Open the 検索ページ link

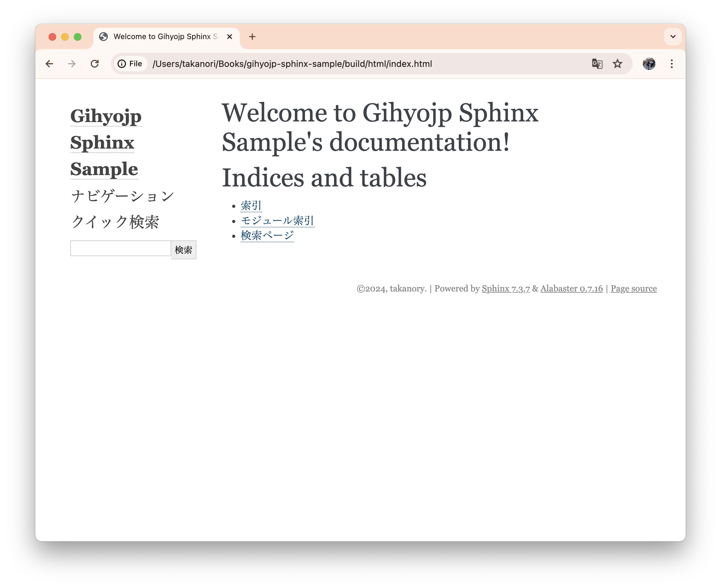(x=267, y=235)
